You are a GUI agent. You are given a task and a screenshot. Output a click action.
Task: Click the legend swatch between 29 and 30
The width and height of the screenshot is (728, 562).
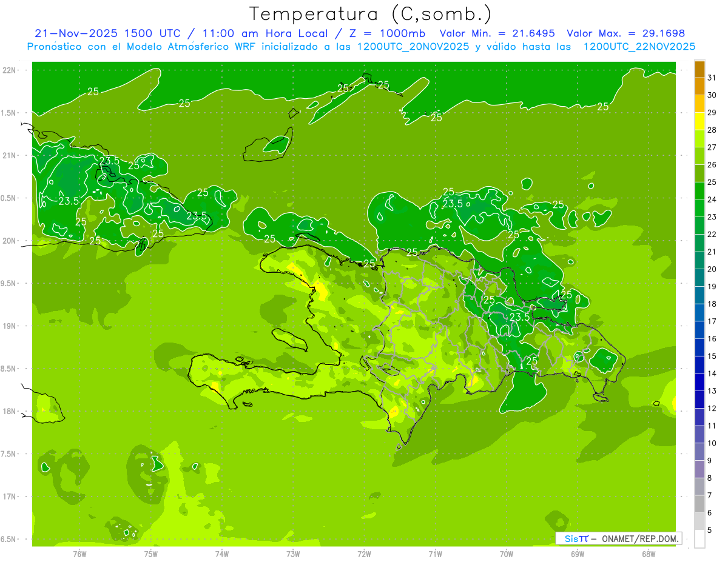tap(699, 104)
